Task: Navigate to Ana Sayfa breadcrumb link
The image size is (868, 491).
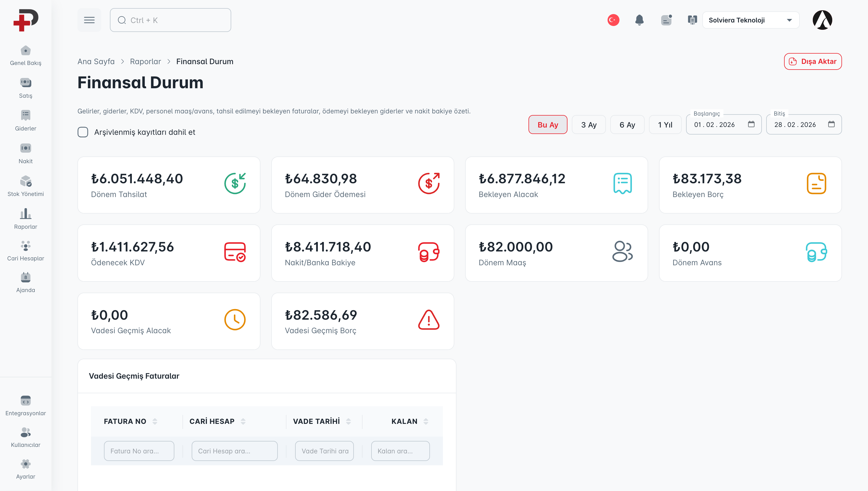Action: tap(96, 61)
